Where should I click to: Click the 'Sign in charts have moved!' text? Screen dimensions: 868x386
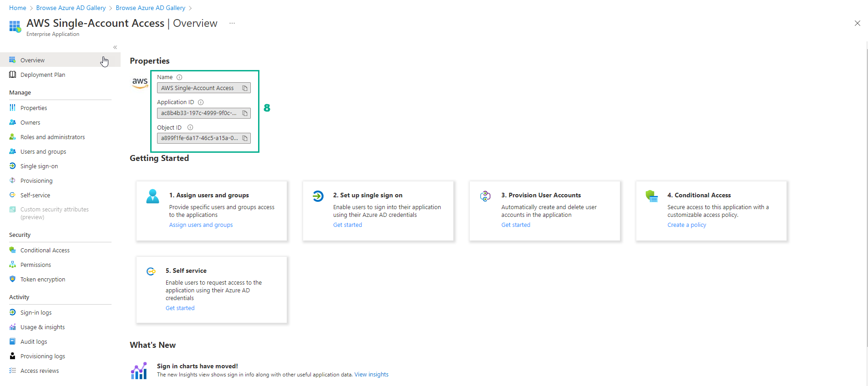click(x=198, y=366)
